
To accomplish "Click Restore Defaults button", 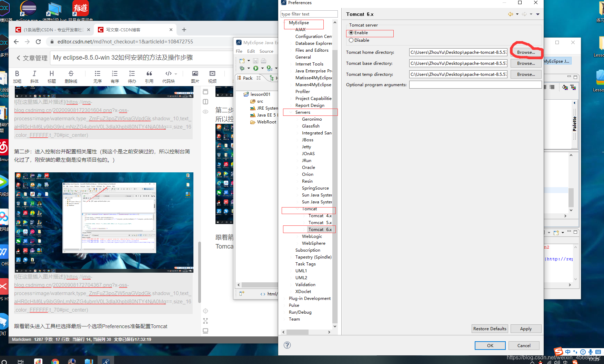I will [490, 329].
